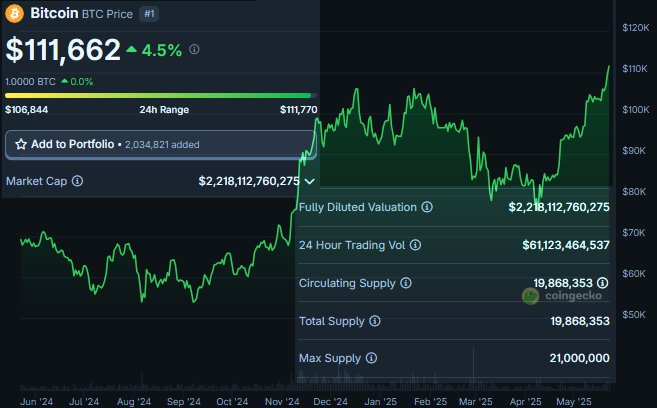The width and height of the screenshot is (657, 408).
Task: Click the Fully Diluted Valuation label
Action: (x=358, y=207)
